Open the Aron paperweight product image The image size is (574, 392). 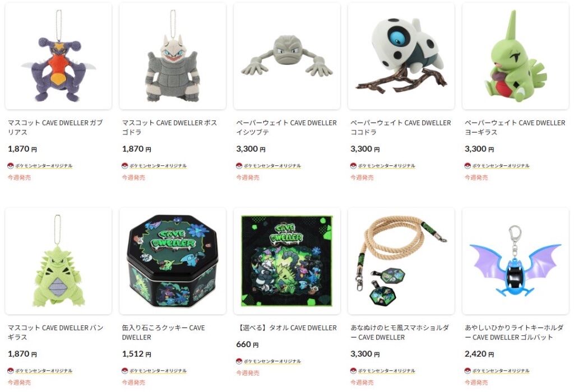[401, 57]
